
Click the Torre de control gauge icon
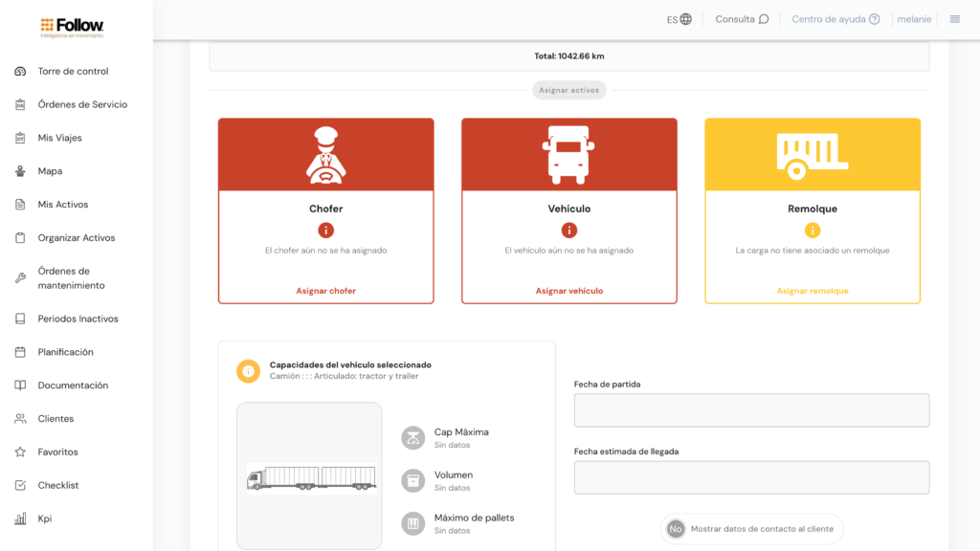pos(20,72)
